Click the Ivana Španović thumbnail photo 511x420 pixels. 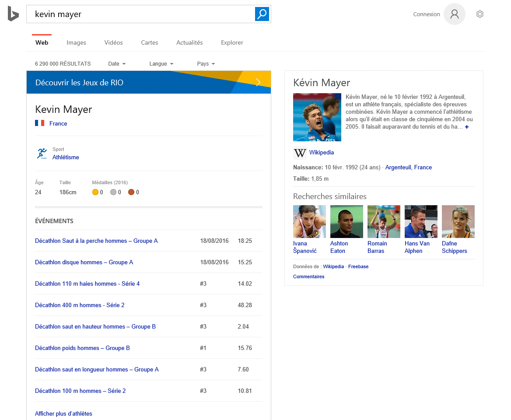point(310,221)
